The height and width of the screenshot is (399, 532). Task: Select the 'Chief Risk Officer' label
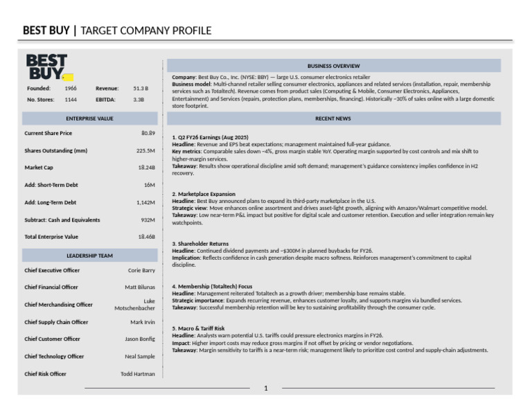[45, 374]
